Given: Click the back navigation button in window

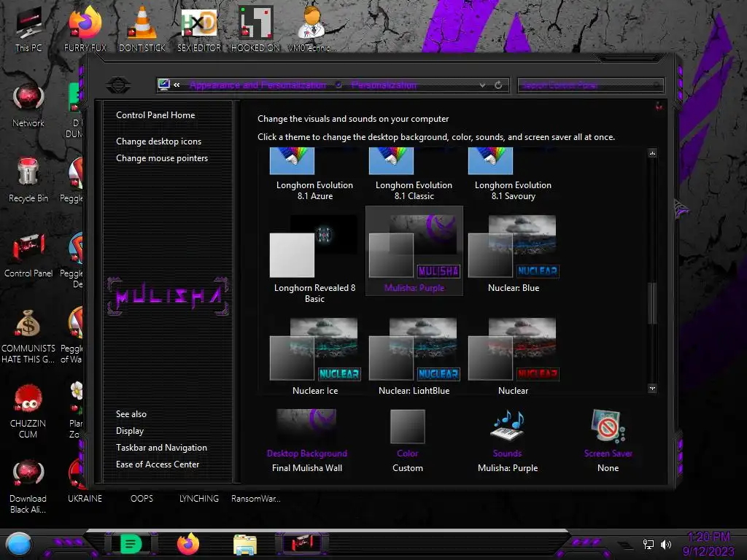Looking at the screenshot, I should [118, 85].
